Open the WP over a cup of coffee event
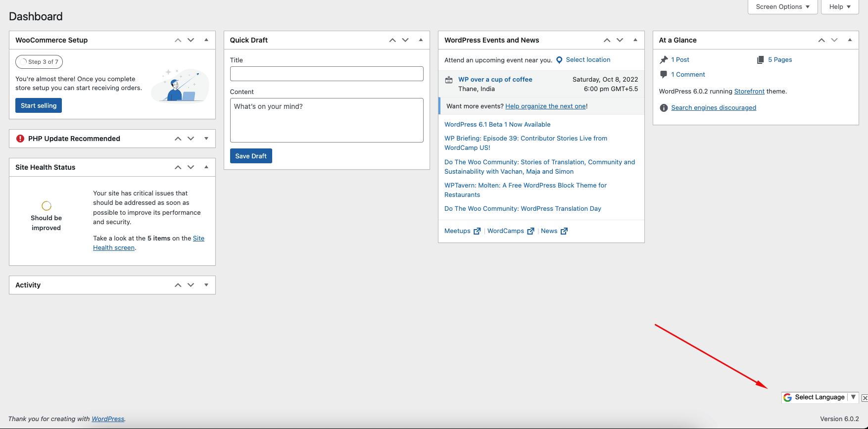The width and height of the screenshot is (868, 429). coord(495,79)
